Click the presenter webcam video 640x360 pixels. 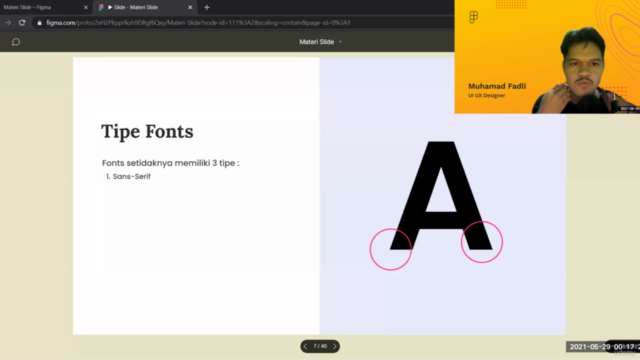coord(547,57)
